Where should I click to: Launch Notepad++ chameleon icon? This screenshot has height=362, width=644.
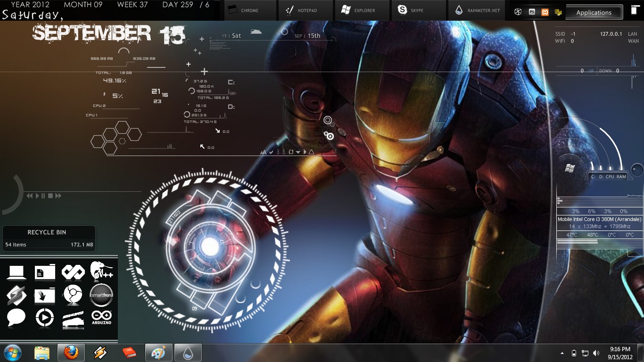pyautogui.click(x=101, y=271)
